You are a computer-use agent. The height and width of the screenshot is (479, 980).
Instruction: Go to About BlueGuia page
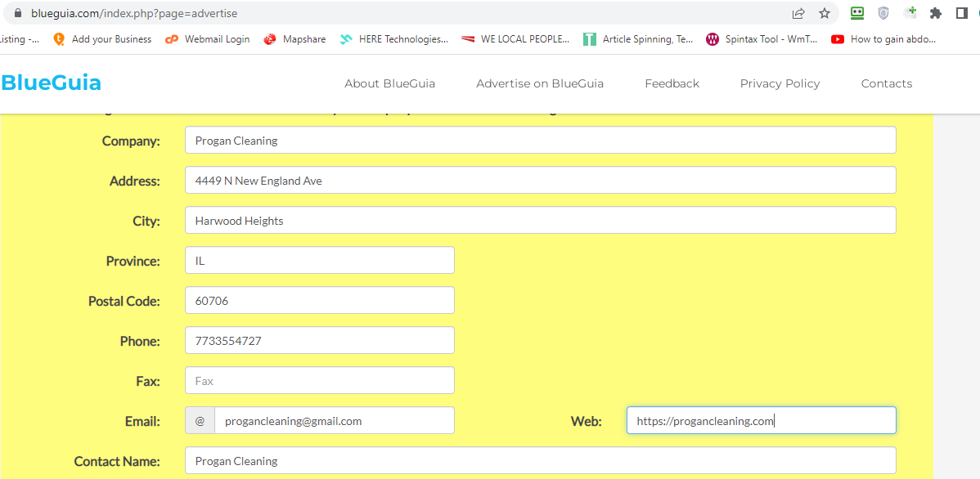(x=390, y=83)
